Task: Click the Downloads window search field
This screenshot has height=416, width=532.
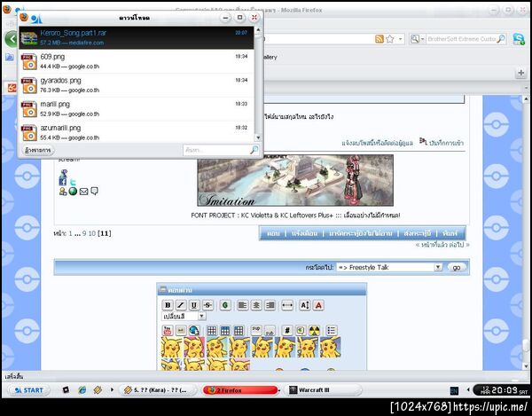Action: (221, 150)
